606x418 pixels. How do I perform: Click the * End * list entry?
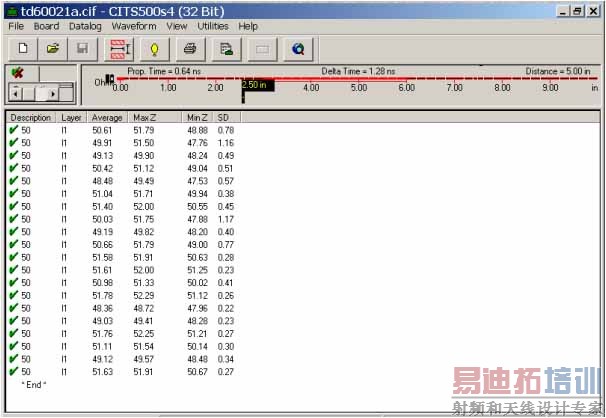pos(34,385)
